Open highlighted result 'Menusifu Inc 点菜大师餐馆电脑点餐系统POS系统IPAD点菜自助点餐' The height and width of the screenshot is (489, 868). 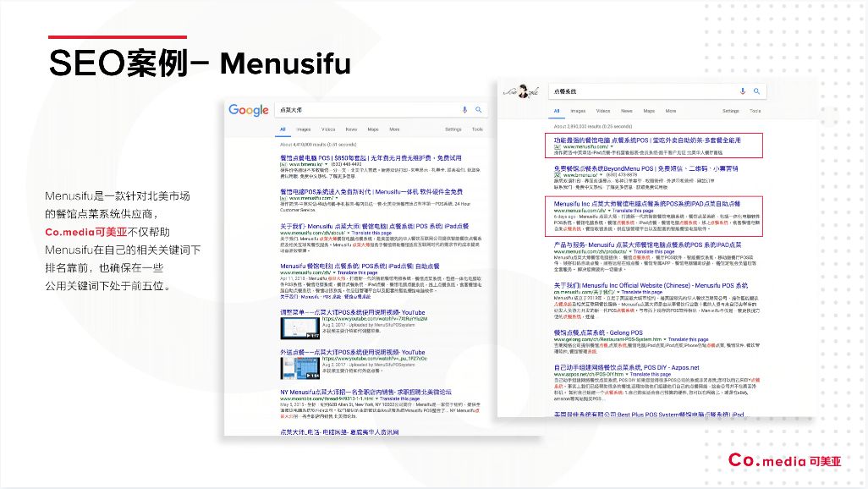tap(646, 204)
